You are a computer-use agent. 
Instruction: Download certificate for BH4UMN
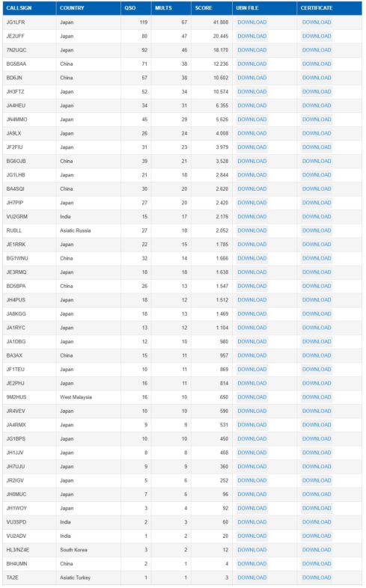click(x=317, y=563)
